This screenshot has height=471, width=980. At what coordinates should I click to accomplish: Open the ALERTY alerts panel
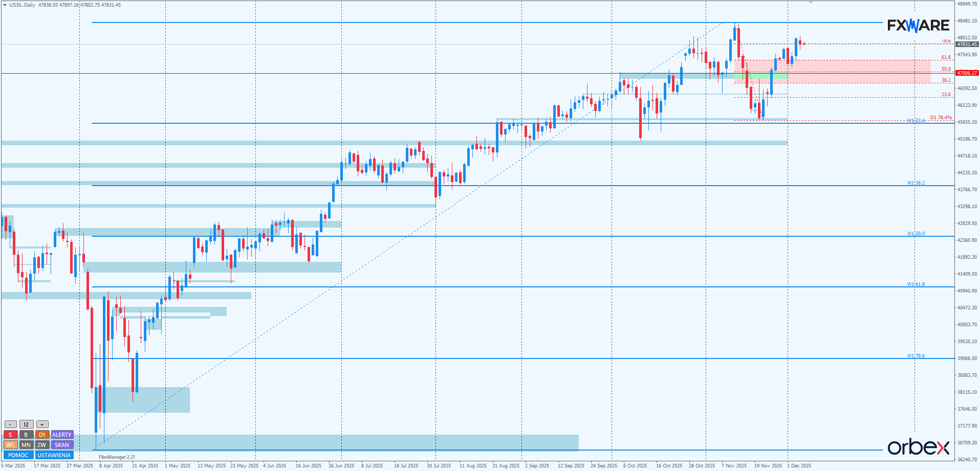(62, 435)
